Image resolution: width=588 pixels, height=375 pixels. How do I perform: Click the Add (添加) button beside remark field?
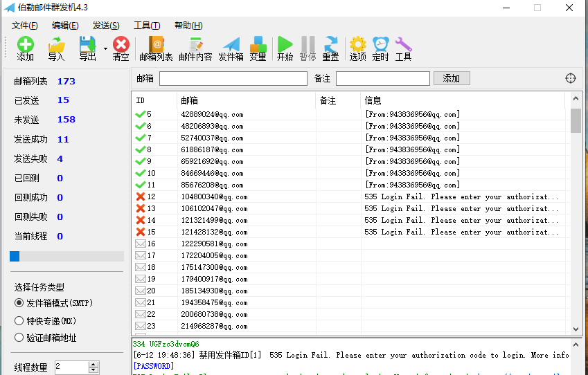[452, 78]
